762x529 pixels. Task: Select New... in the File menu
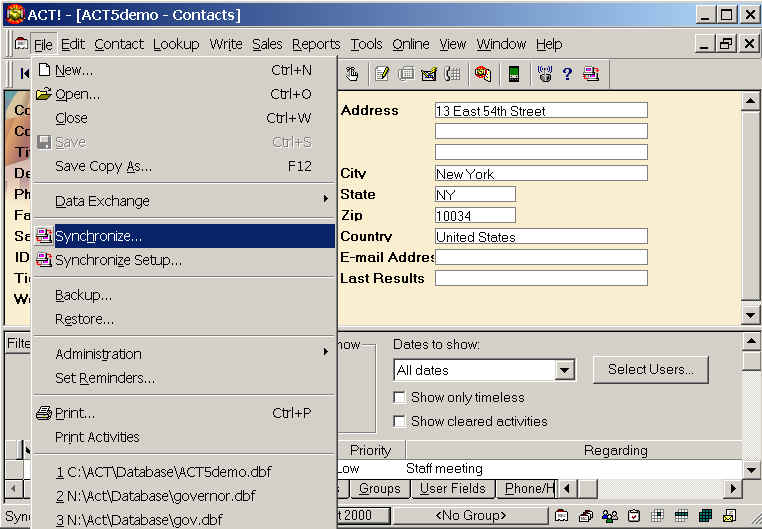184,70
